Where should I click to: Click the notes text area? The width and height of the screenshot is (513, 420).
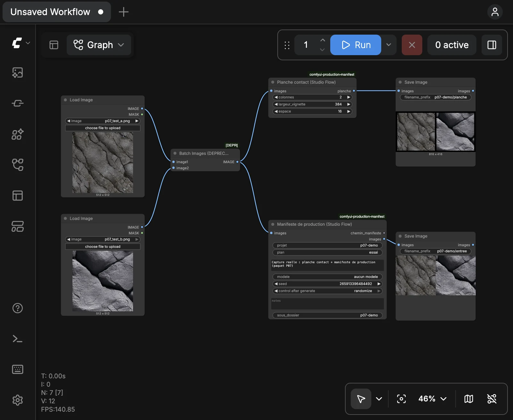[x=327, y=304]
